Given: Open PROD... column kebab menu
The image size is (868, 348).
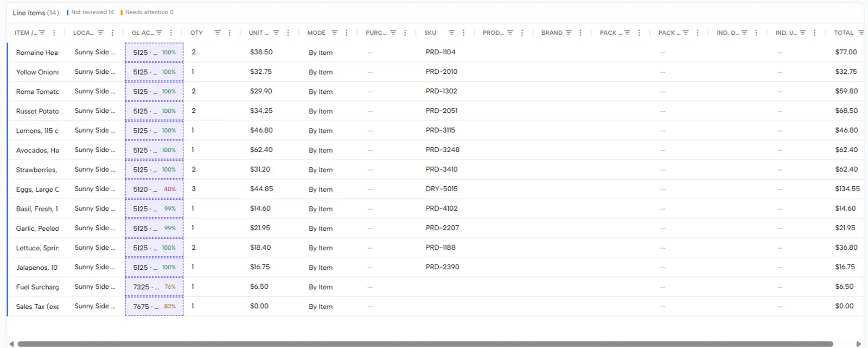Looking at the screenshot, I should coord(522,33).
